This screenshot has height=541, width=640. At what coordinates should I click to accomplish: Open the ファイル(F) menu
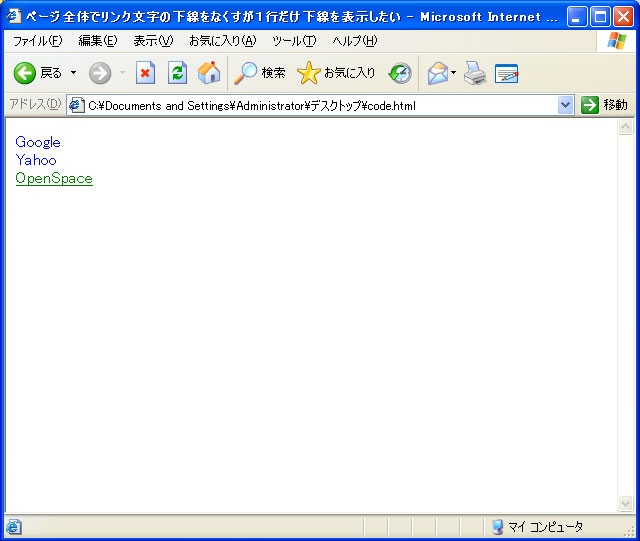pos(38,41)
